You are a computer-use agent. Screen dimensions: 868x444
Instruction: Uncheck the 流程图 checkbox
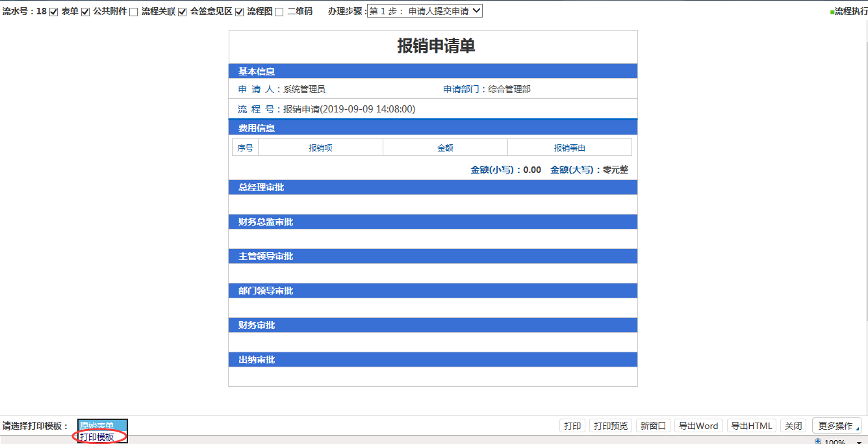point(240,12)
